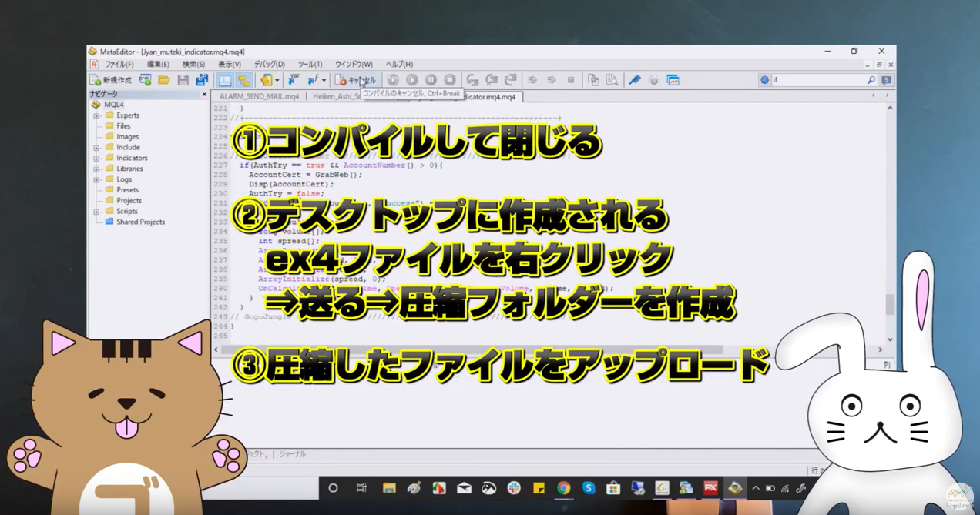Expand the Scripts folder

(x=97, y=212)
